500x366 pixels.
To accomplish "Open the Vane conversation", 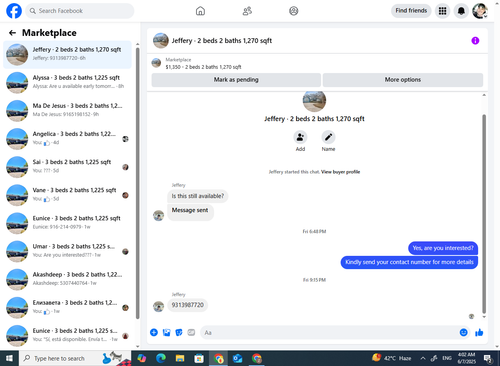I will click(x=67, y=195).
